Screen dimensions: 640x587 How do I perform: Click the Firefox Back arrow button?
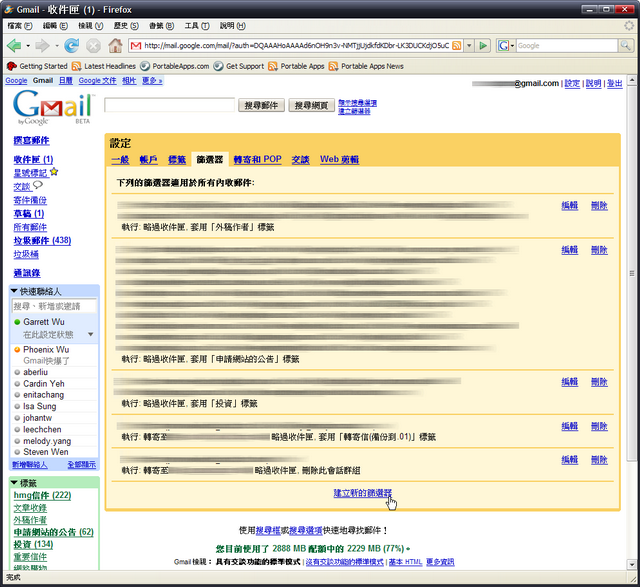coord(14,46)
